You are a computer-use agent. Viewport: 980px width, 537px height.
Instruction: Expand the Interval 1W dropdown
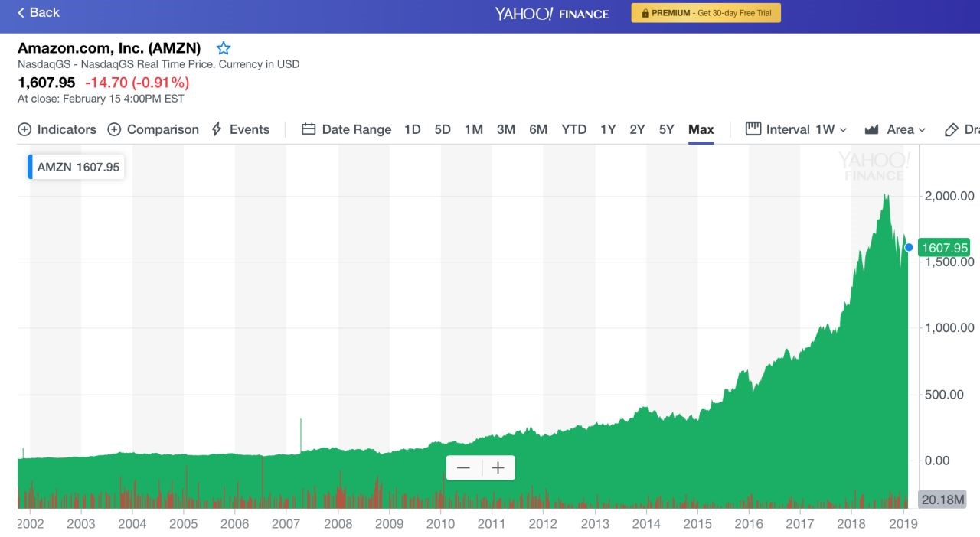796,129
